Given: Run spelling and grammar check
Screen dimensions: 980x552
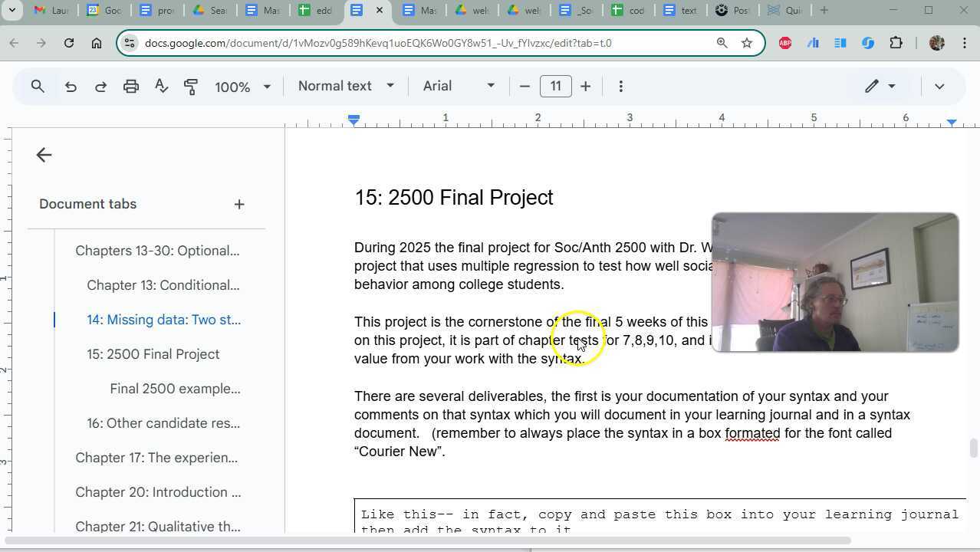Looking at the screenshot, I should (161, 87).
